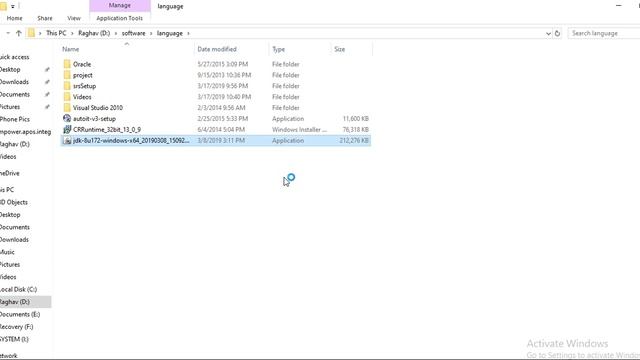
Task: Click the Visual Studio 2010 folder name
Action: [x=98, y=108]
